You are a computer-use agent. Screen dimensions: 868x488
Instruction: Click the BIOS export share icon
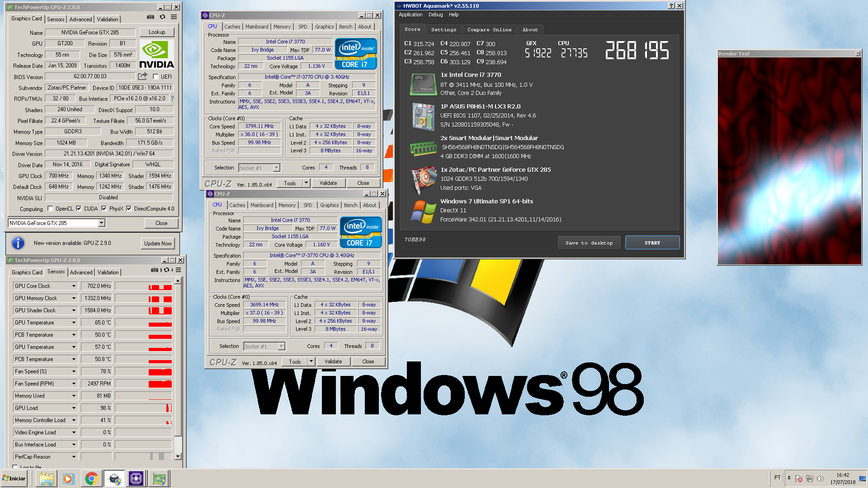point(143,76)
